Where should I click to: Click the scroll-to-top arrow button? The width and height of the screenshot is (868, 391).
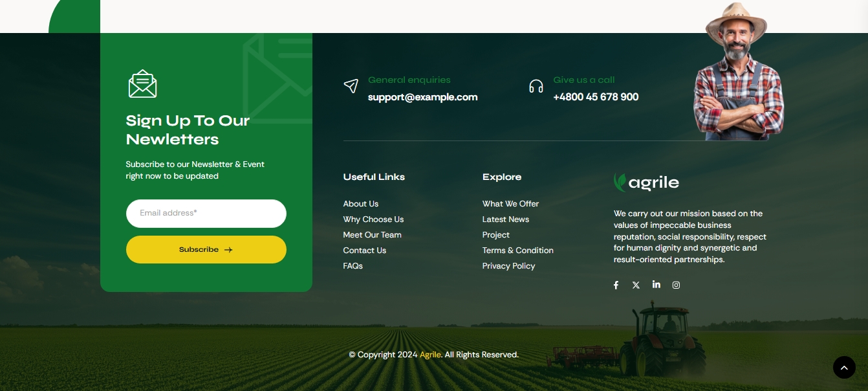pos(845,367)
